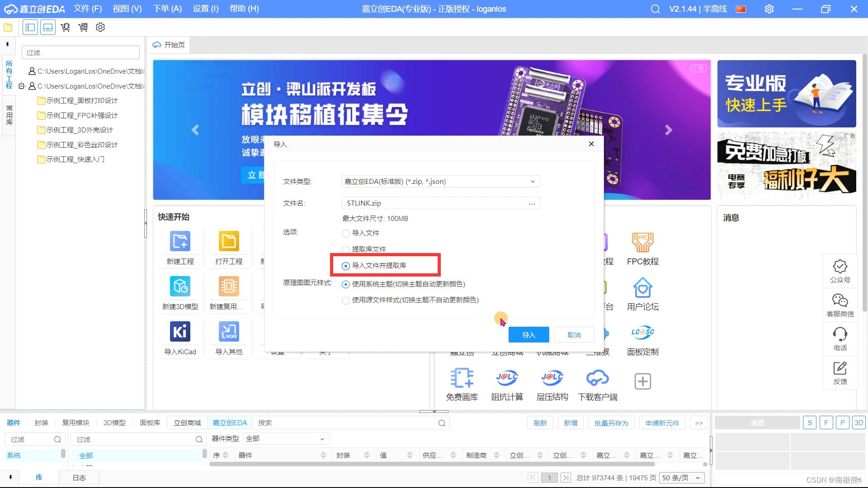Click the FPC tutorial (FPC教程) icon

pos(642,242)
